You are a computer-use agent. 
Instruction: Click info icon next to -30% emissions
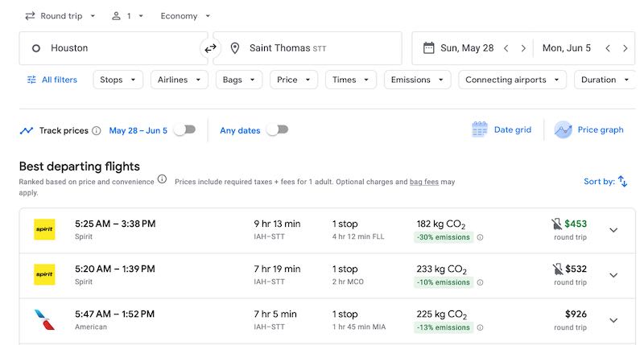[x=481, y=237]
